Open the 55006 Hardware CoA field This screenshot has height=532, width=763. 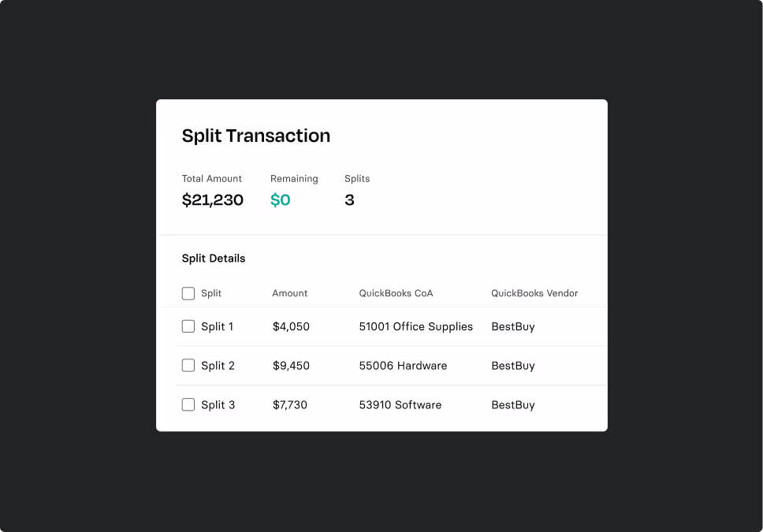pyautogui.click(x=403, y=366)
